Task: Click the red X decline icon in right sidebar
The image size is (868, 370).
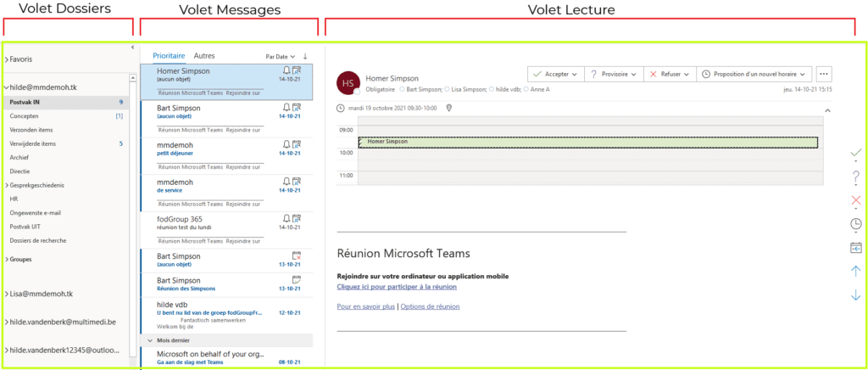Action: point(855,200)
